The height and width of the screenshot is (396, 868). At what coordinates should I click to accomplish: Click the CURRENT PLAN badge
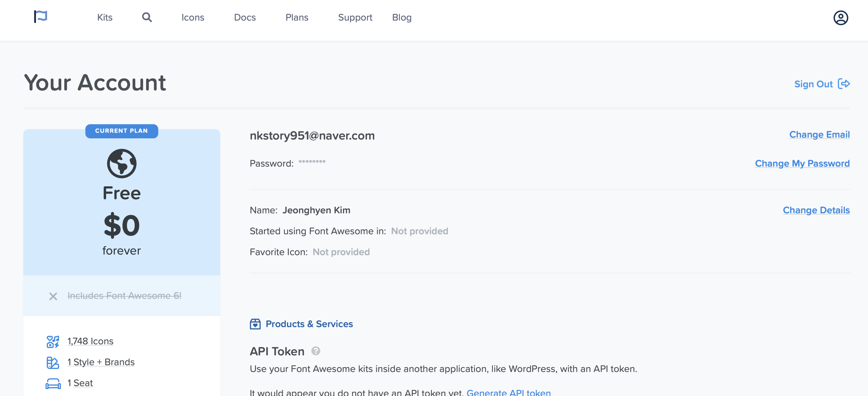[x=121, y=131]
